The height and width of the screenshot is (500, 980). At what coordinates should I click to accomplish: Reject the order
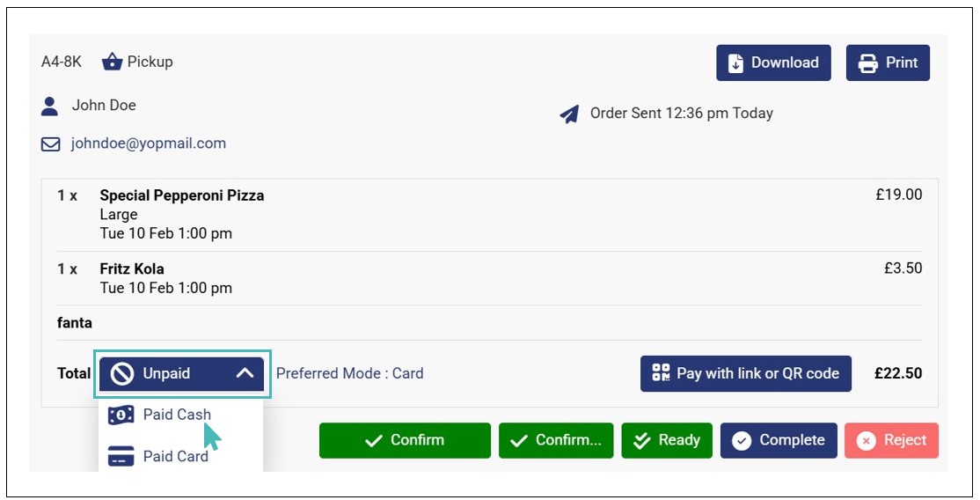[x=891, y=440]
